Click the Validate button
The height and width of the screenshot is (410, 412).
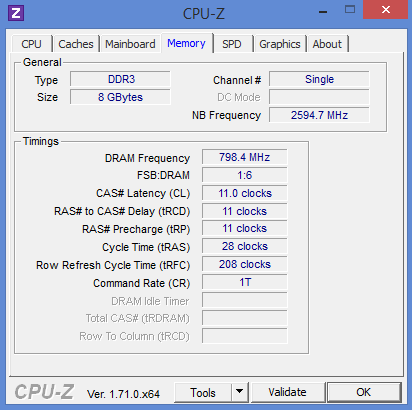click(287, 392)
